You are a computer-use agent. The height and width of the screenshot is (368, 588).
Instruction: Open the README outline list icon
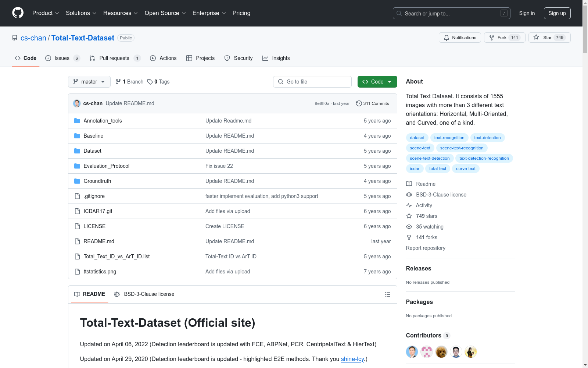(387, 294)
